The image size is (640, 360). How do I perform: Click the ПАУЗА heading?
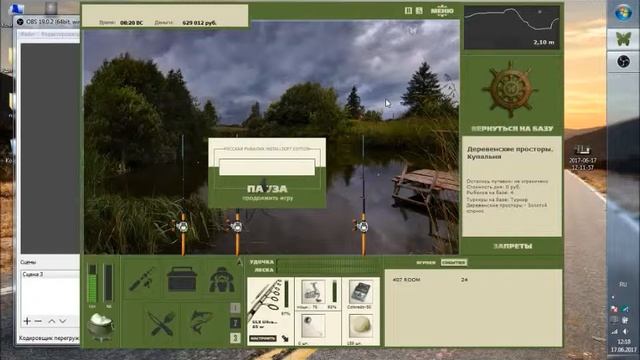click(x=267, y=189)
